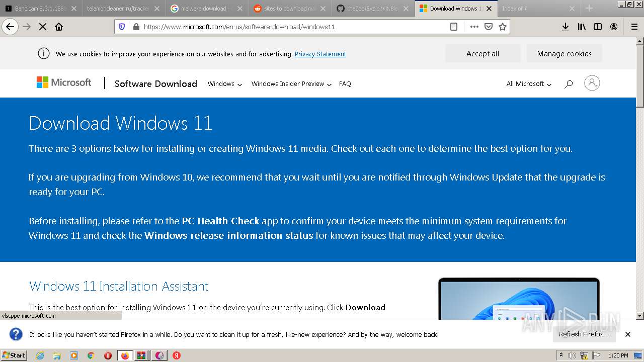Image resolution: width=644 pixels, height=362 pixels.
Task: Accept all cookies
Action: coord(482,54)
